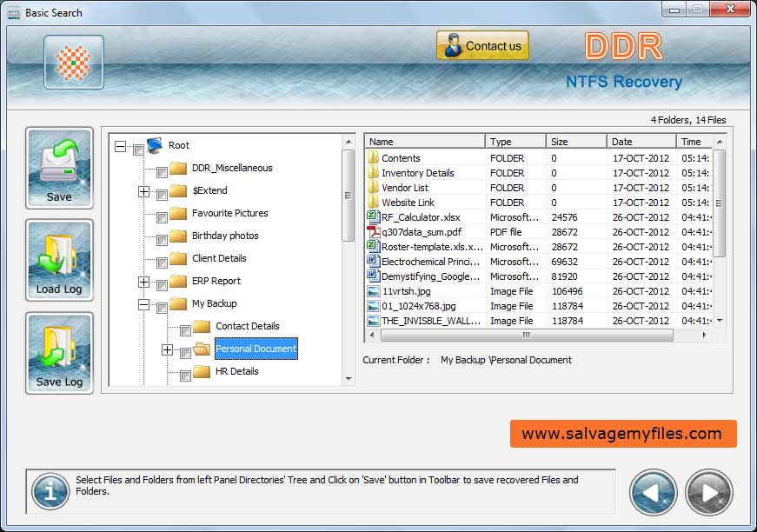Viewport: 757px width, 532px height.
Task: Click the Birthday photos folder icon
Action: (178, 236)
